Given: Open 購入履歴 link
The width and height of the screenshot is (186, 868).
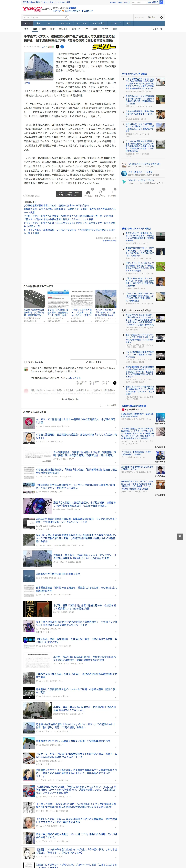Looking at the screenshot, I should 152,17.
